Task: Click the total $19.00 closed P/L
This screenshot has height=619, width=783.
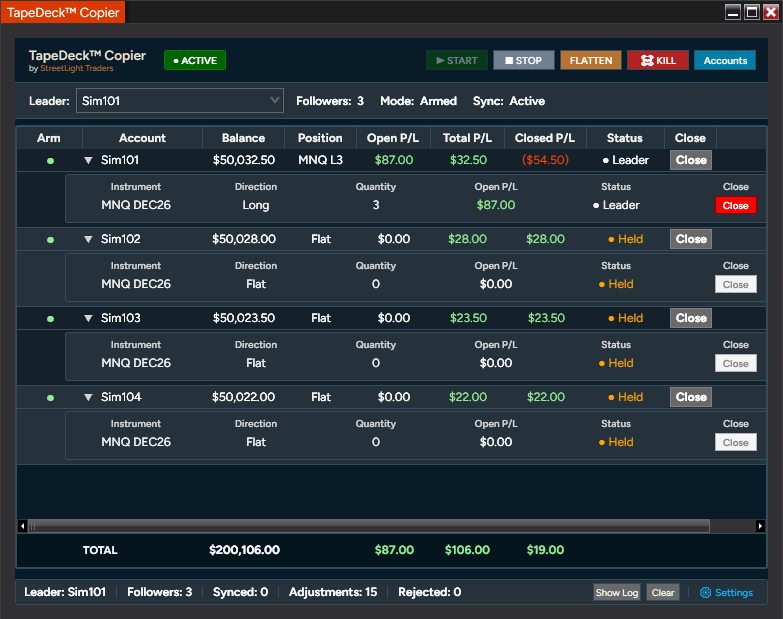Action: 545,550
